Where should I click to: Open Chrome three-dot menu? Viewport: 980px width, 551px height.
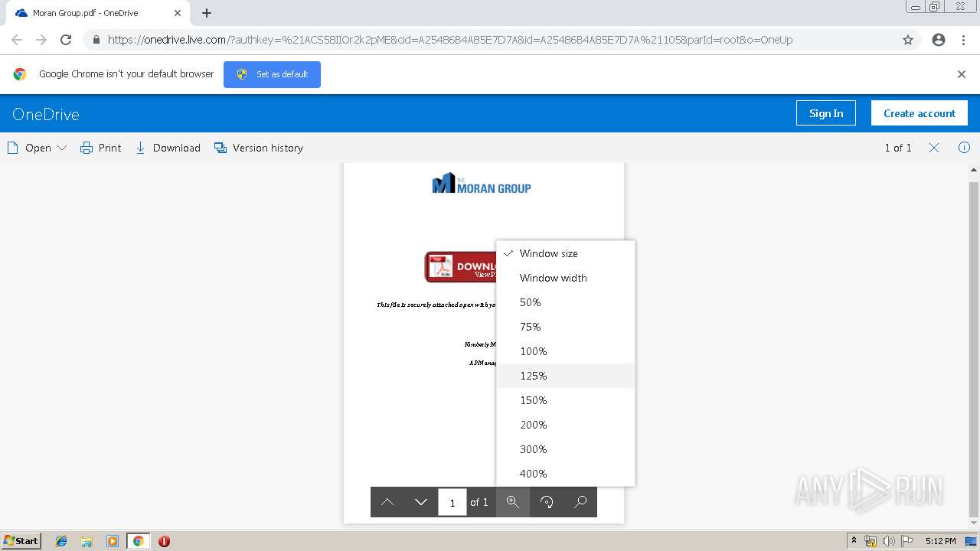point(963,40)
